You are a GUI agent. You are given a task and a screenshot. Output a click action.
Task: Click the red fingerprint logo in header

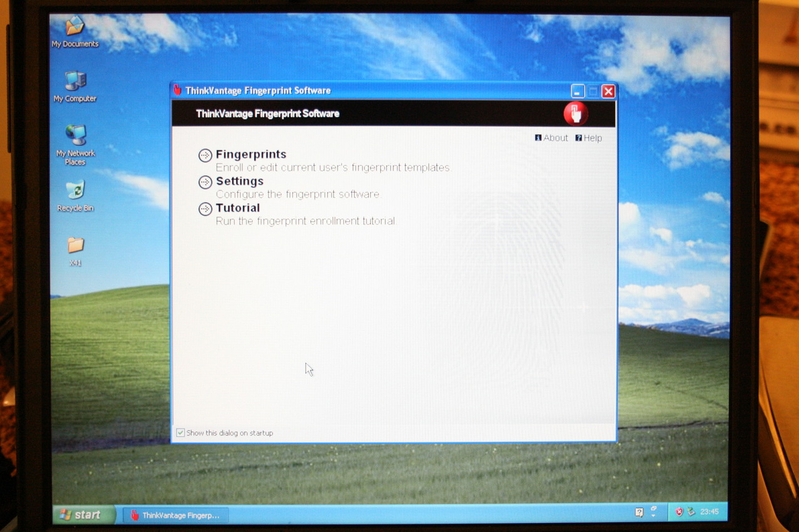(576, 114)
